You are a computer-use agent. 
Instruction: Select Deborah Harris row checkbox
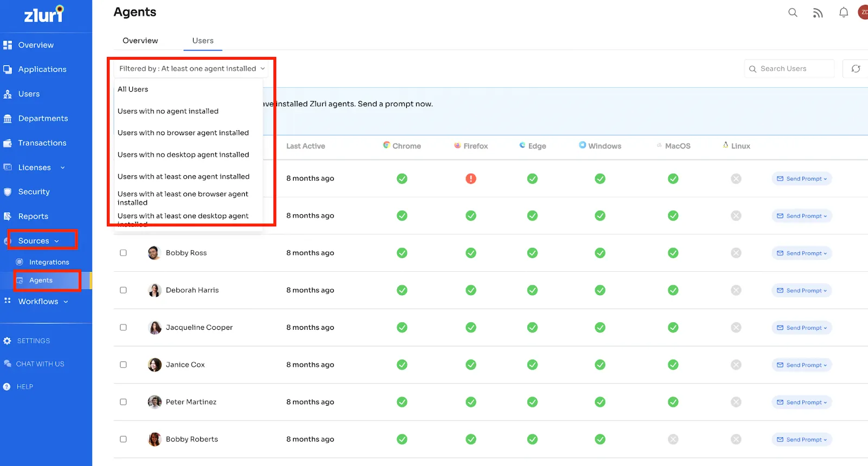123,290
